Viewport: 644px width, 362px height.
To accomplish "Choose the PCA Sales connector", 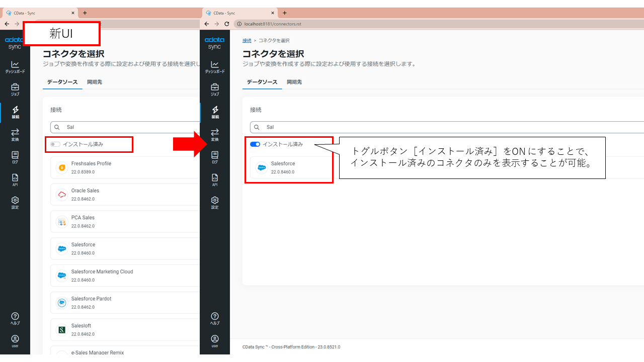I will click(126, 222).
